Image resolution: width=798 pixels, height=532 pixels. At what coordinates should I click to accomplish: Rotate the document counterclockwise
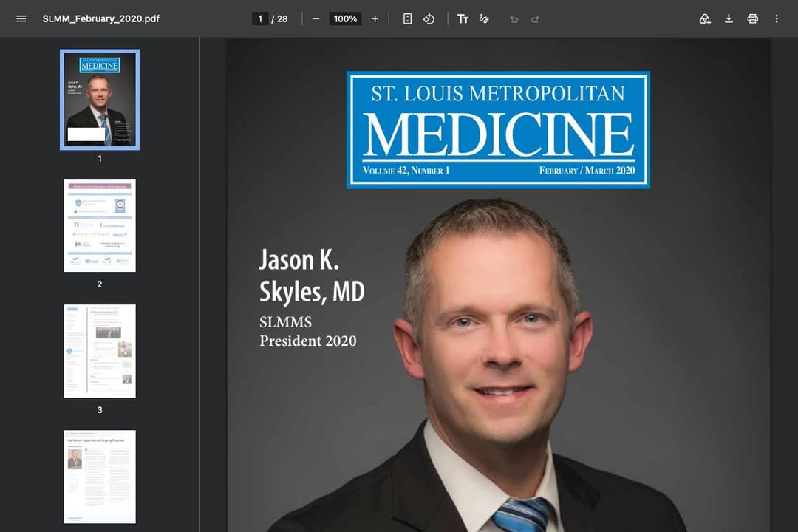[429, 18]
